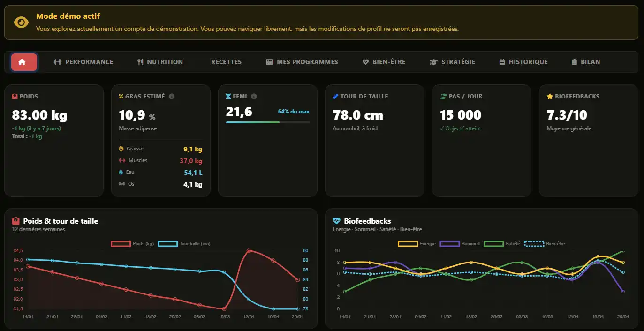Click the Total : -1 kg text
This screenshot has width=644, height=331.
click(x=27, y=136)
